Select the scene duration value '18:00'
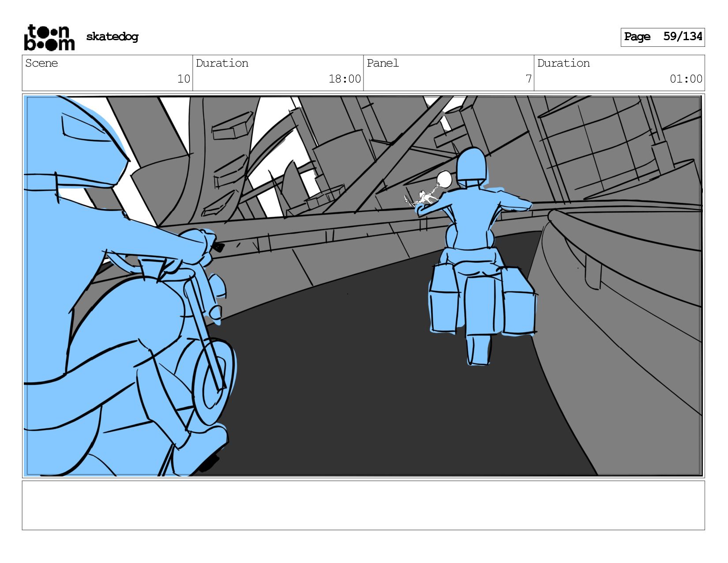Image resolution: width=728 pixels, height=563 pixels. 345,79
